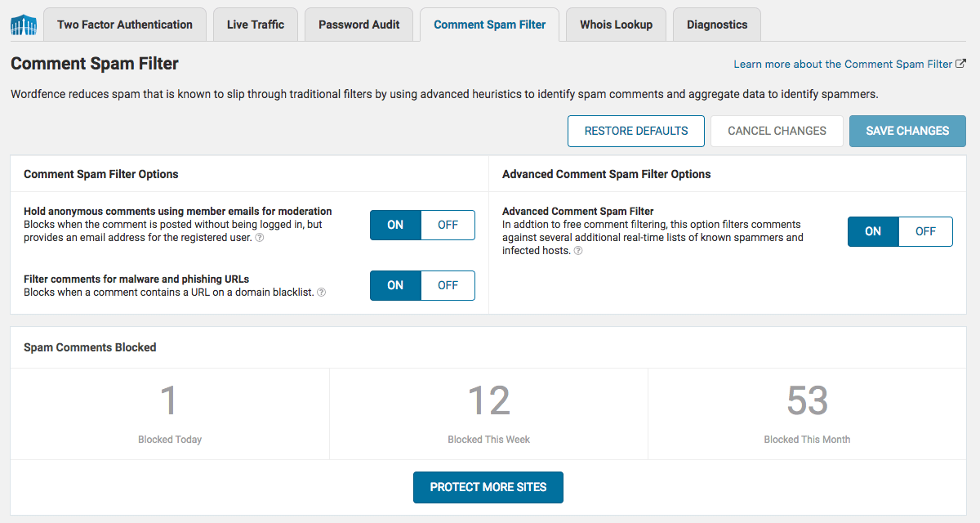Viewport: 980px width, 523px height.
Task: Enable filtering comments for malware and phishing URLs
Action: pyautogui.click(x=395, y=285)
